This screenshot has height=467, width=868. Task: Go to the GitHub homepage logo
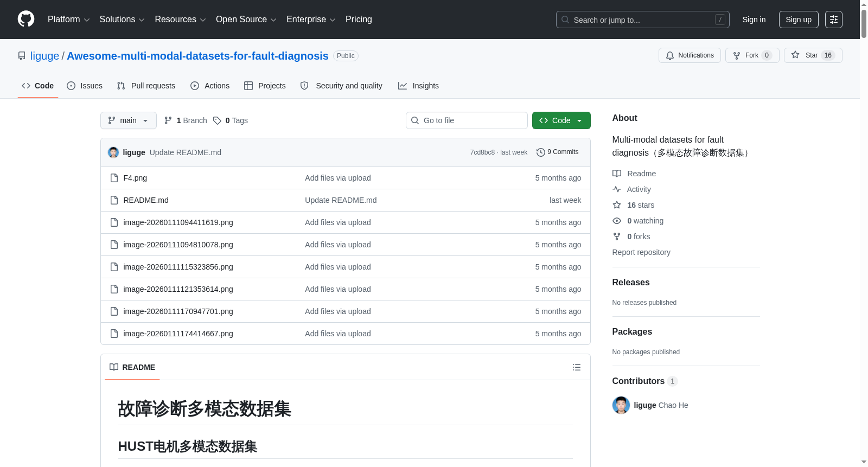pos(26,19)
